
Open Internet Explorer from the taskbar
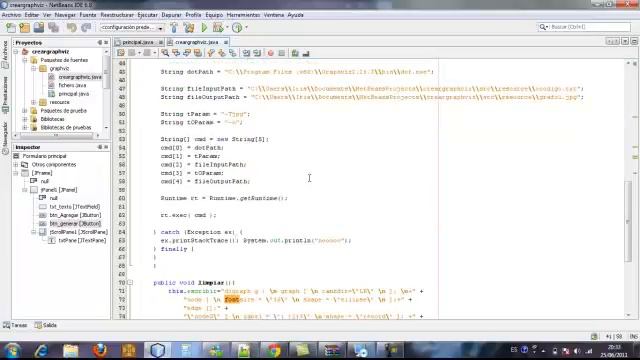coord(41,350)
